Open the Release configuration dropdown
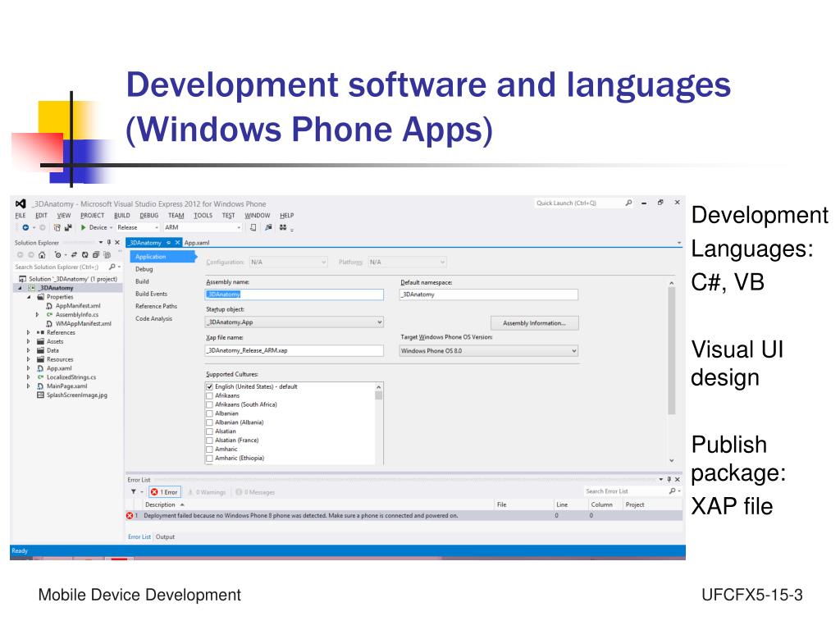Image resolution: width=840 pixels, height=630 pixels. click(x=138, y=228)
